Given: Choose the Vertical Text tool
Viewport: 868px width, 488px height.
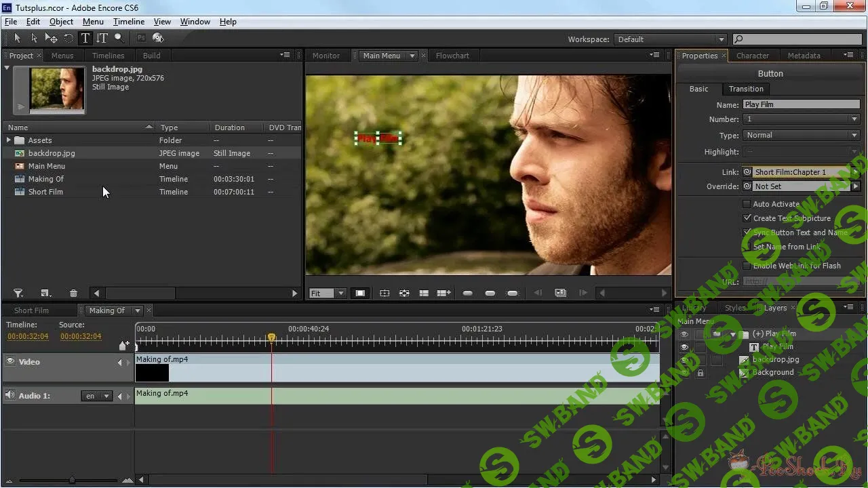Looking at the screenshot, I should click(x=102, y=39).
